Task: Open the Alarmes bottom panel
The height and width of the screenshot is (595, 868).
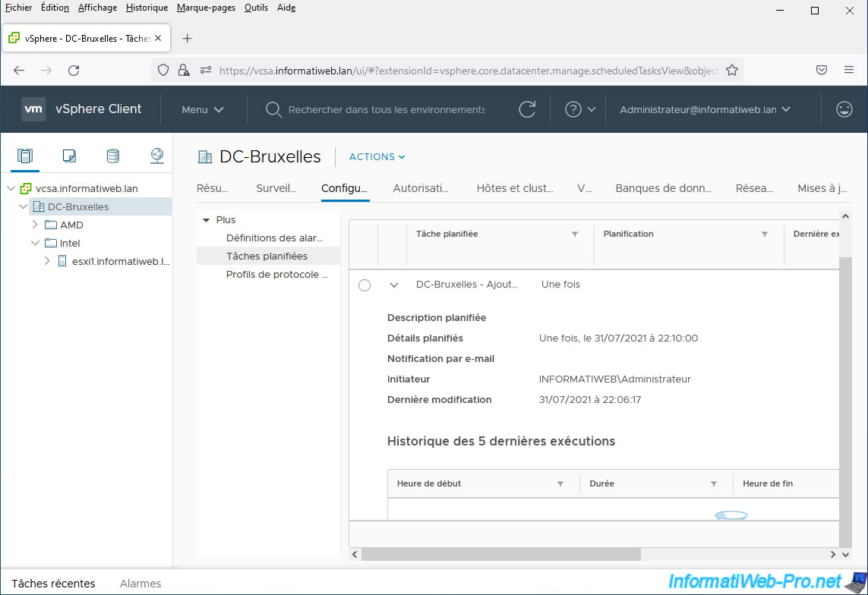Action: point(140,584)
